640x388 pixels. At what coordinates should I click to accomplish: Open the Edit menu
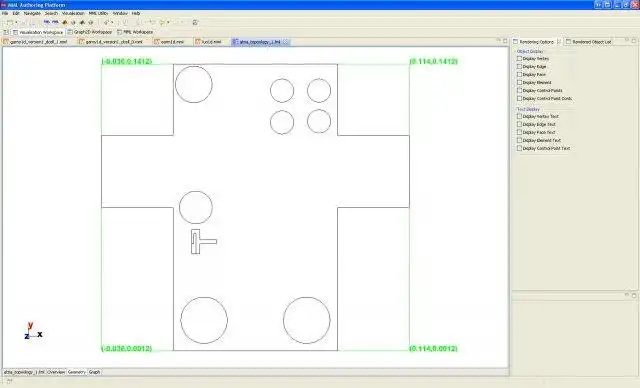[16, 13]
